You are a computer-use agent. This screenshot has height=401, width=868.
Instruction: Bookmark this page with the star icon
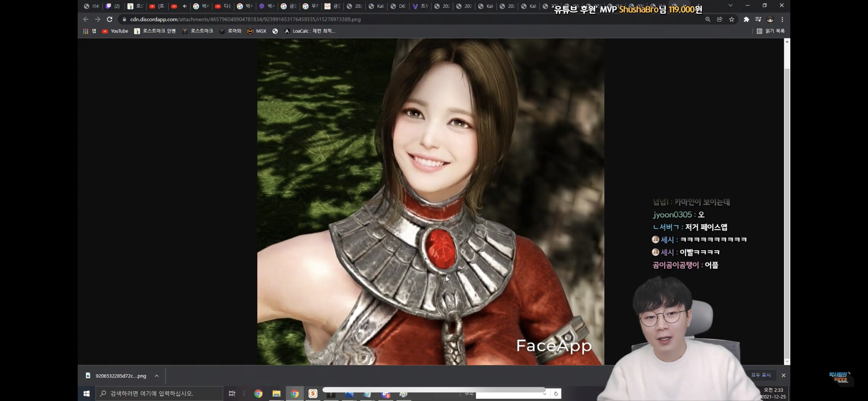click(732, 19)
